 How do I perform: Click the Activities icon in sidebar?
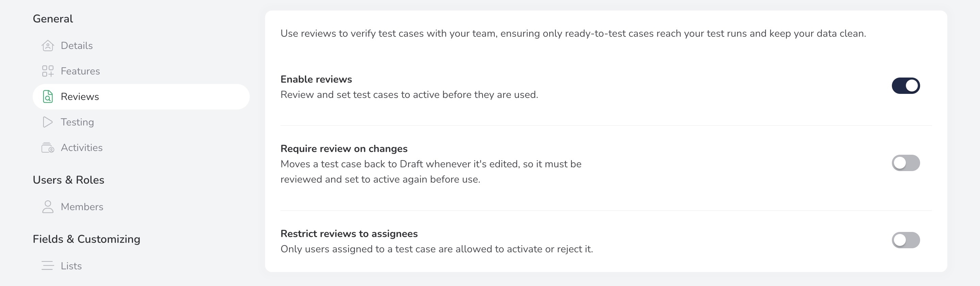[x=48, y=148]
